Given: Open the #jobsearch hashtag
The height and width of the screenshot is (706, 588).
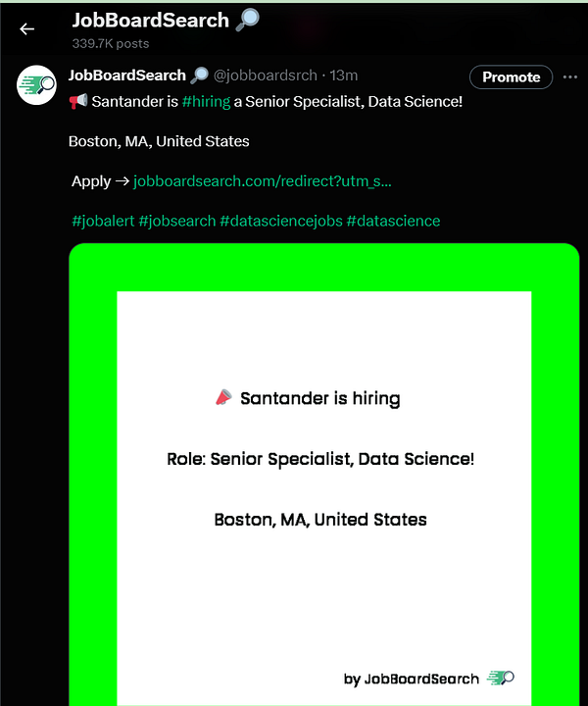Looking at the screenshot, I should (177, 221).
